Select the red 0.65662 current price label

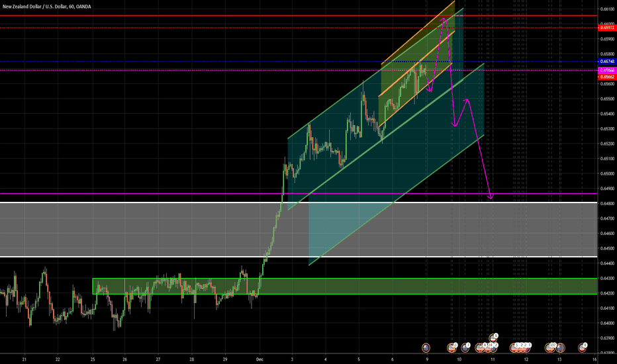(606, 77)
